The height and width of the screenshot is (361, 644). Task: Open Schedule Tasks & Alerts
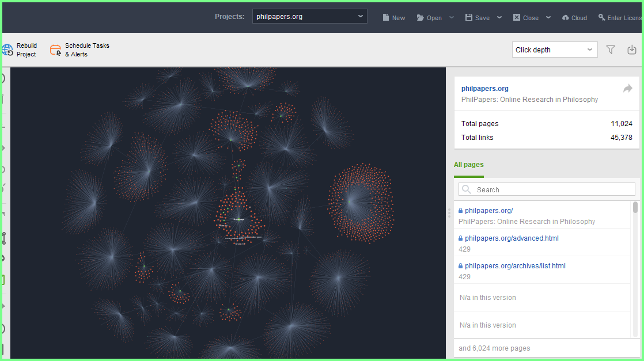[79, 50]
